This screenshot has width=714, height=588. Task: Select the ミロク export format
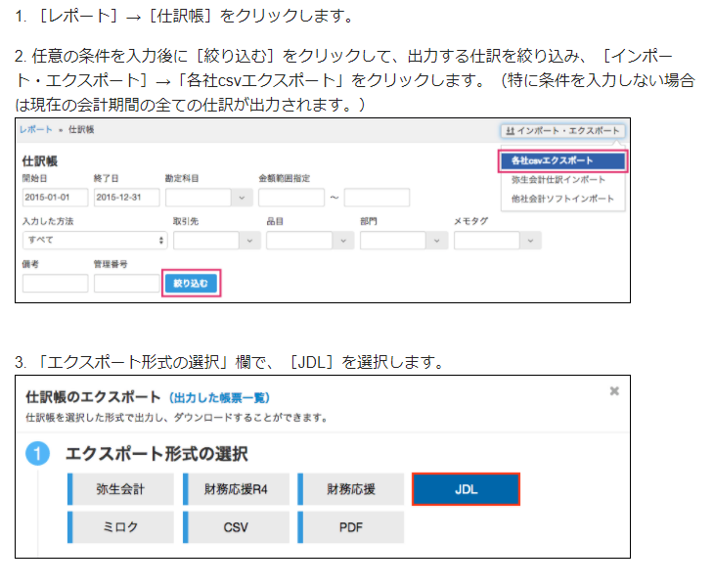(121, 527)
